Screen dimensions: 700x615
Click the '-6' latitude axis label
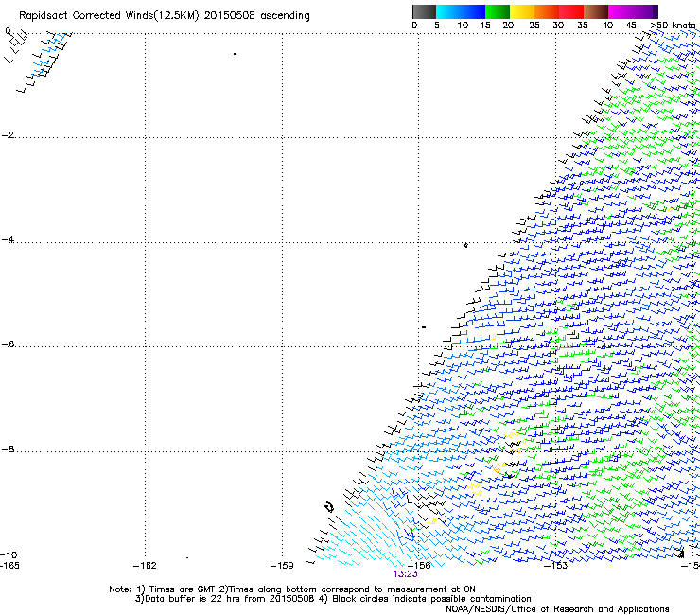[x=8, y=344]
